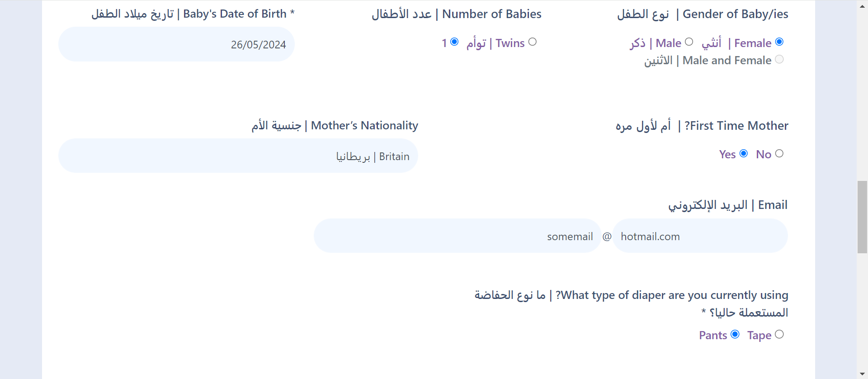Choose Pants as diaper type
Image resolution: width=868 pixels, height=379 pixels.
735,334
